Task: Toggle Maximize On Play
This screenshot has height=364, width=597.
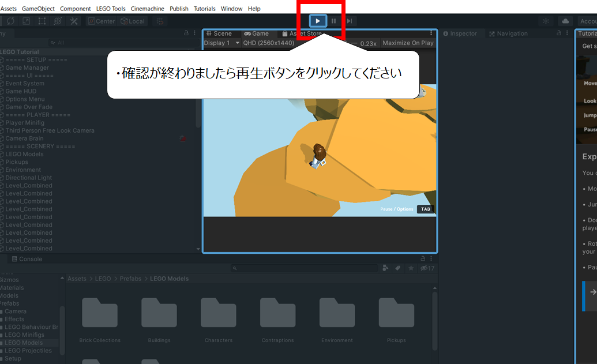Action: pos(408,43)
